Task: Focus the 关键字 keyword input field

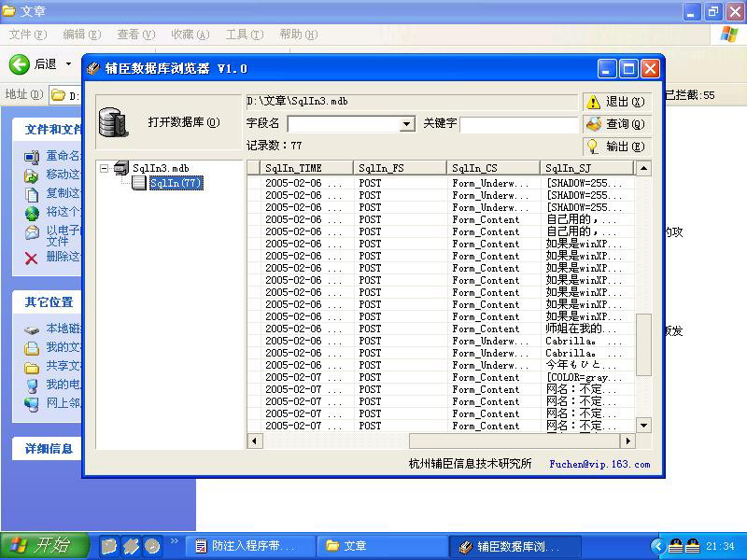Action: click(519, 125)
